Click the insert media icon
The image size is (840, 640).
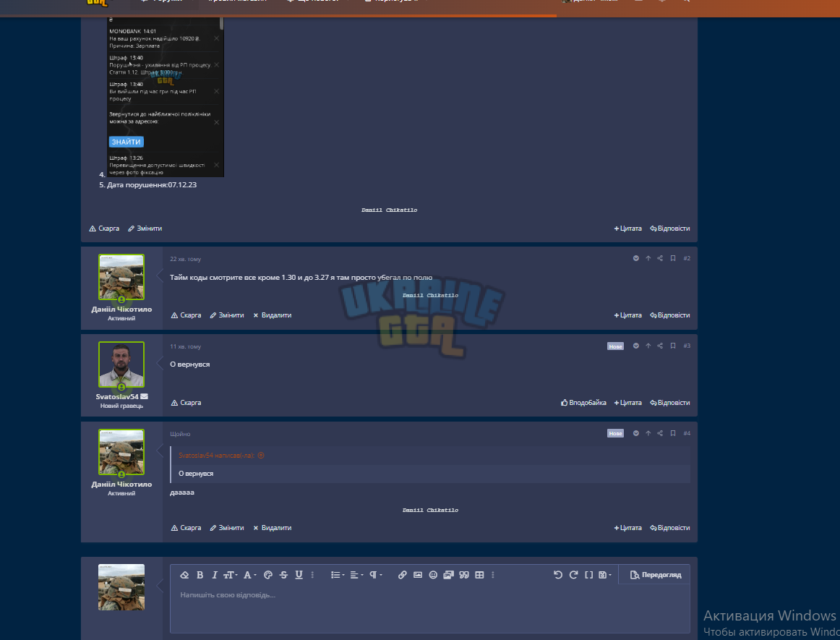[448, 575]
